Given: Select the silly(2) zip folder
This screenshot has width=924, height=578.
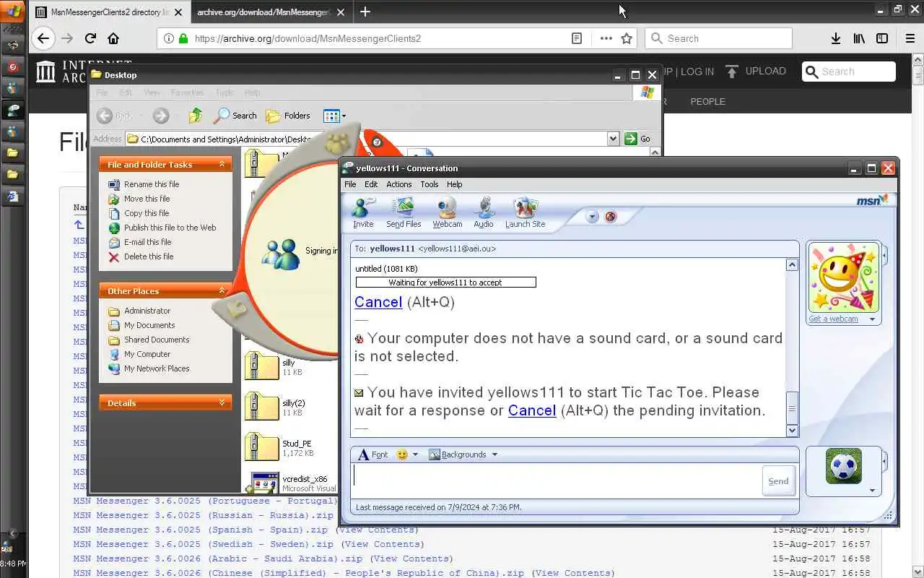Looking at the screenshot, I should (x=275, y=407).
